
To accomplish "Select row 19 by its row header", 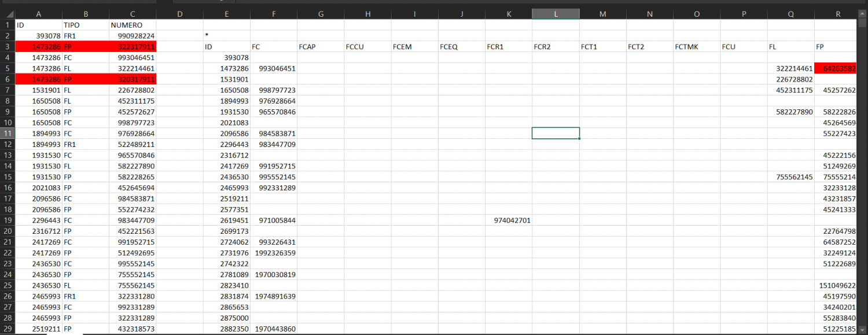I will click(8, 220).
